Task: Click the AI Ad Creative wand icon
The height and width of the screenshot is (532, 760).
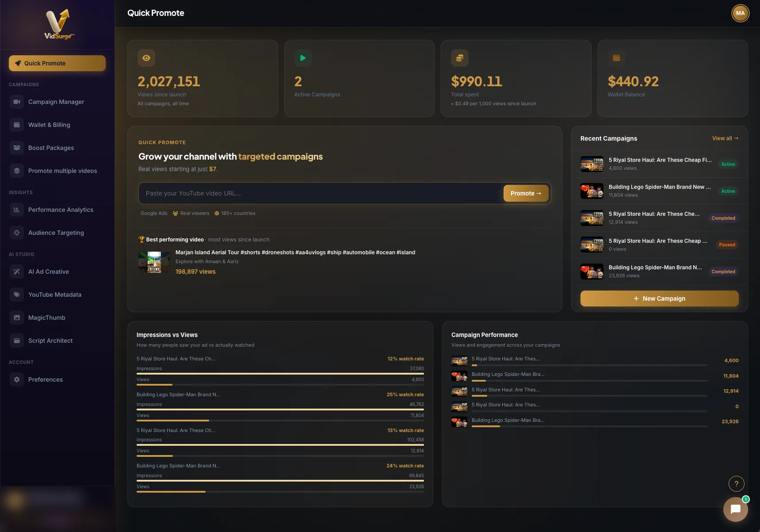Action: (17, 272)
